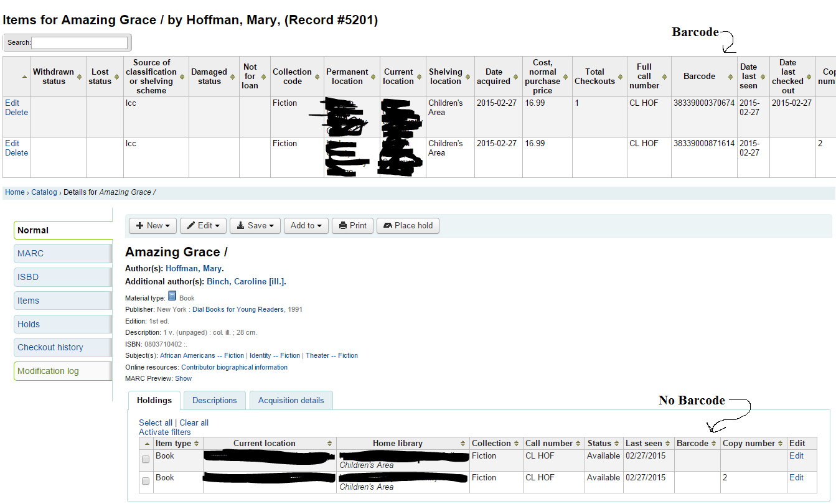This screenshot has width=836, height=504.
Task: Sort items by Date acquired arrows
Action: 516,77
